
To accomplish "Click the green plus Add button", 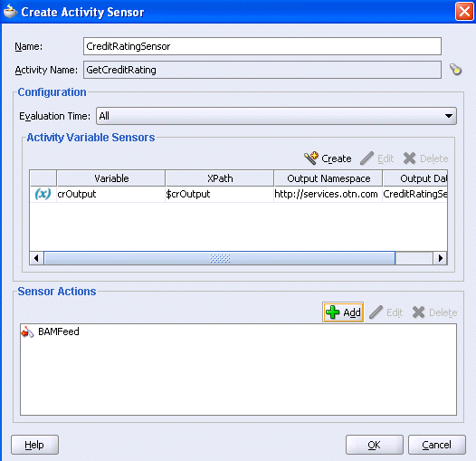I will click(x=343, y=312).
